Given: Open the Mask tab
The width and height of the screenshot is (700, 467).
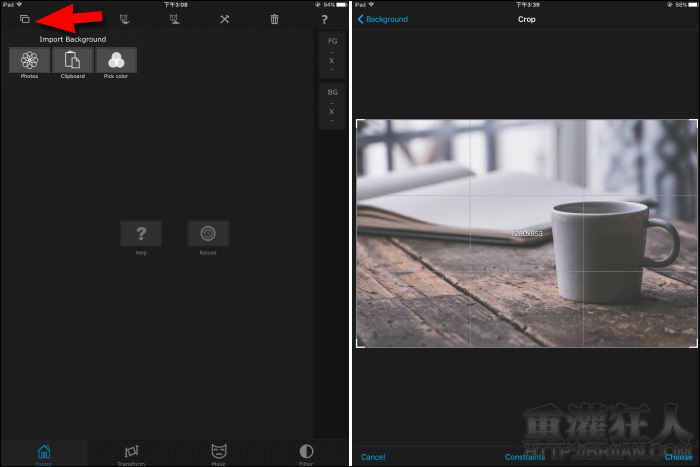Looking at the screenshot, I should (218, 453).
